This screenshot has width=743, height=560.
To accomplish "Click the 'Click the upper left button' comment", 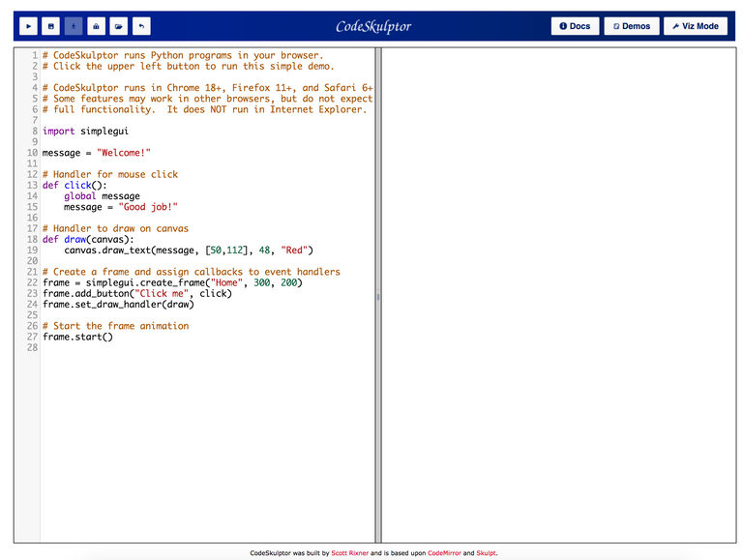I will click(x=188, y=67).
